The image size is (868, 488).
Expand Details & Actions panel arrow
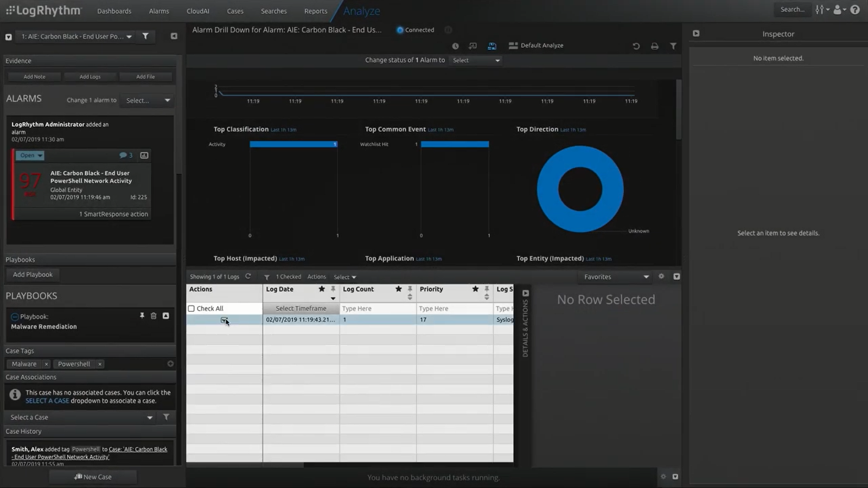(x=525, y=293)
